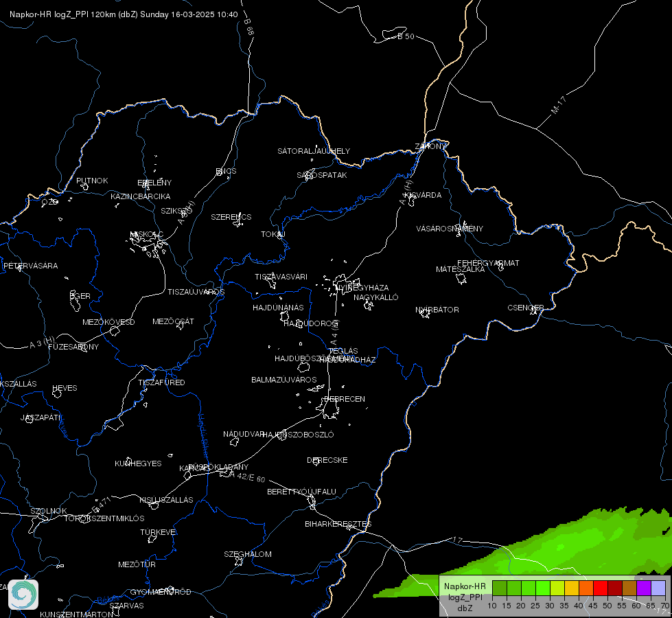Click the SÁTORALJAÚJHELY label

(314, 151)
